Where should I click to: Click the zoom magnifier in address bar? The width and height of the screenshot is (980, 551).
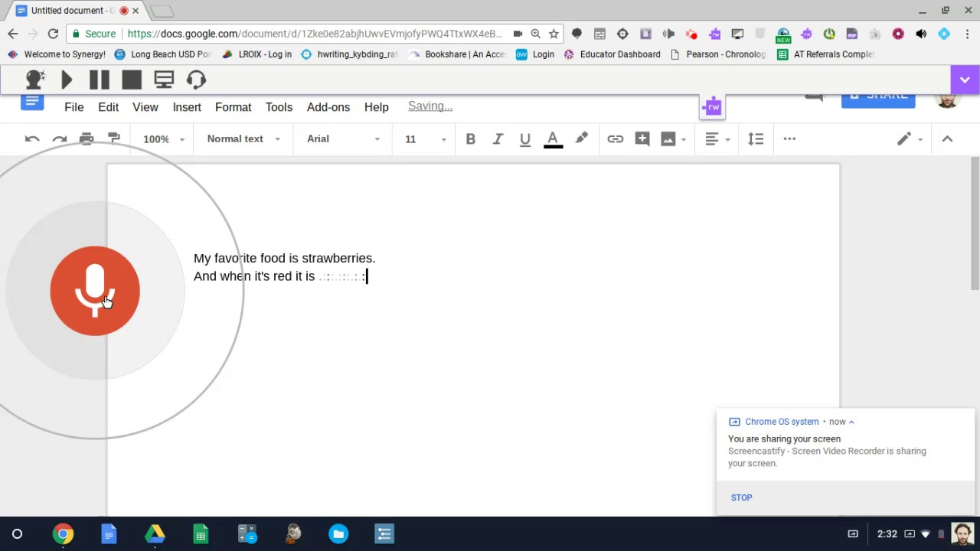pos(535,34)
